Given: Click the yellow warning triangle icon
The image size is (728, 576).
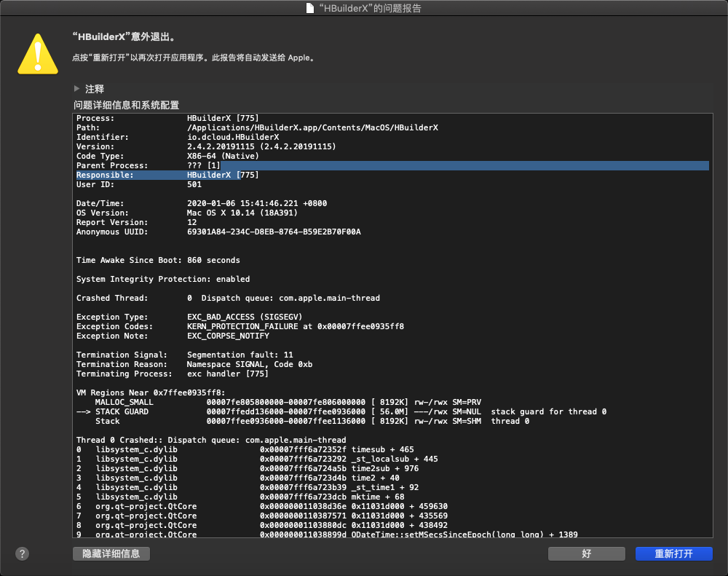Looking at the screenshot, I should [38, 54].
